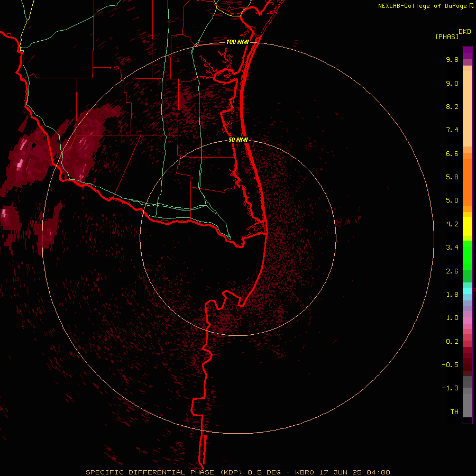Viewport: 476px width, 476px height.
Task: Click the 5.8 scale value
Action: 452,177
